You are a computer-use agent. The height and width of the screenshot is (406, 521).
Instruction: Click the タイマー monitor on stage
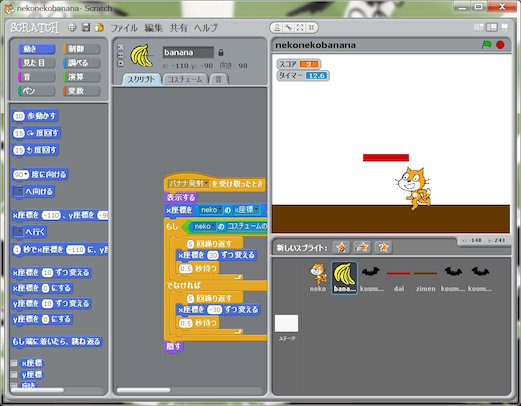(x=303, y=76)
